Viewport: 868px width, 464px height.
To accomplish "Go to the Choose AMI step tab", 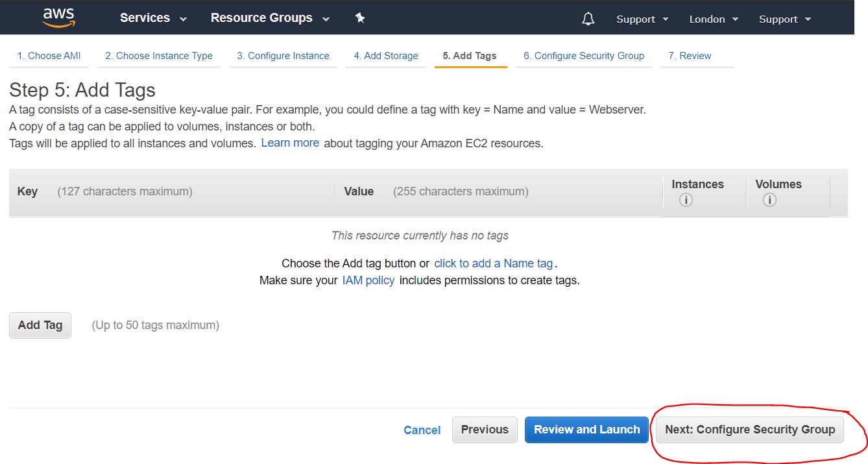I will [49, 56].
